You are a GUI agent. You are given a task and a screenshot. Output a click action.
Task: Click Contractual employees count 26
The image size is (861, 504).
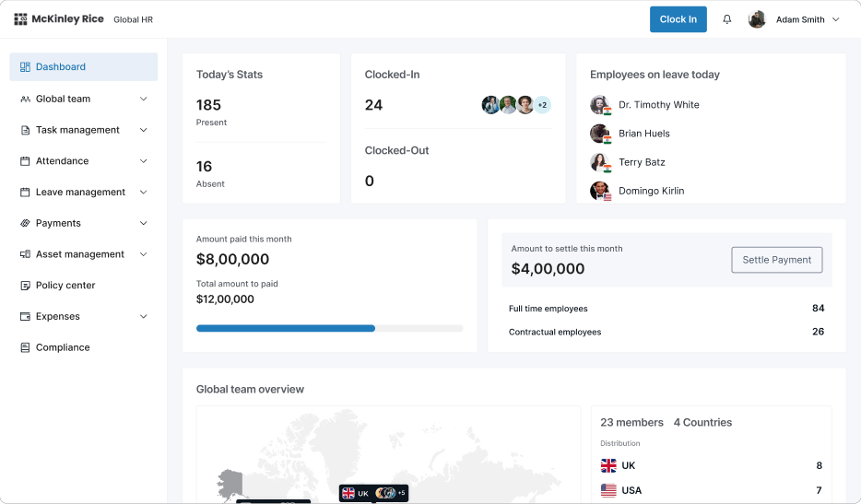[819, 332]
